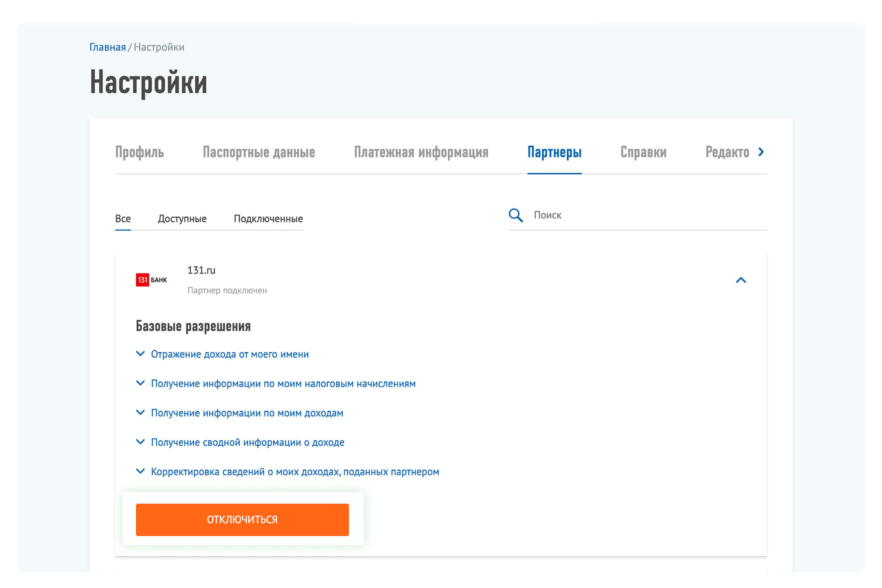Click the orange Отключиться button

pos(242,520)
